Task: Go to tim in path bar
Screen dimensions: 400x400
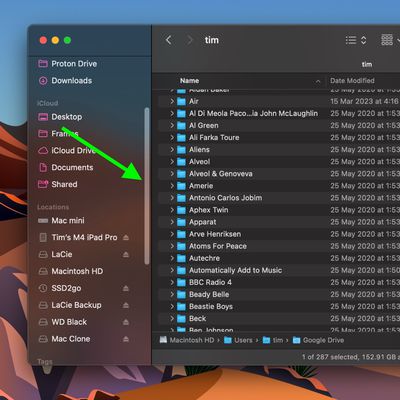Action: (x=273, y=340)
